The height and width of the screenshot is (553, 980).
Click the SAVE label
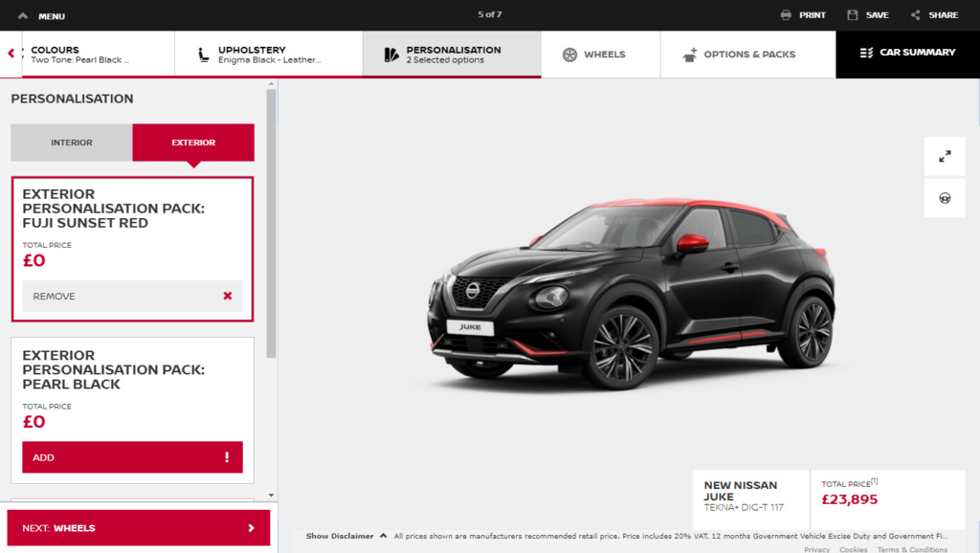point(877,15)
